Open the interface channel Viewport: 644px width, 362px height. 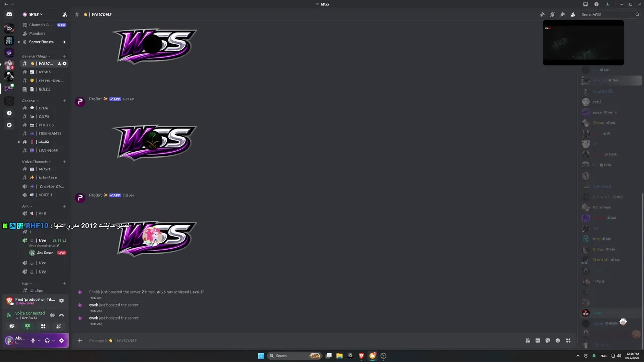pyautogui.click(x=44, y=177)
